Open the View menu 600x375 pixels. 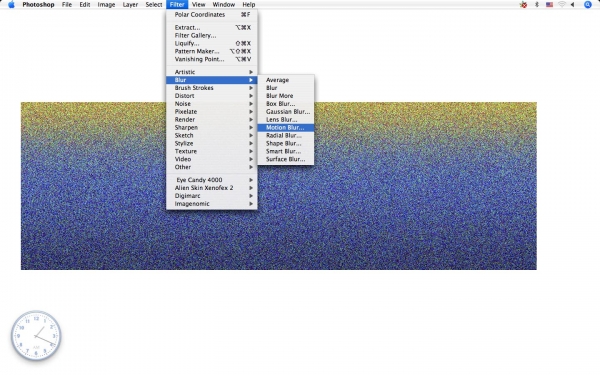(x=199, y=5)
